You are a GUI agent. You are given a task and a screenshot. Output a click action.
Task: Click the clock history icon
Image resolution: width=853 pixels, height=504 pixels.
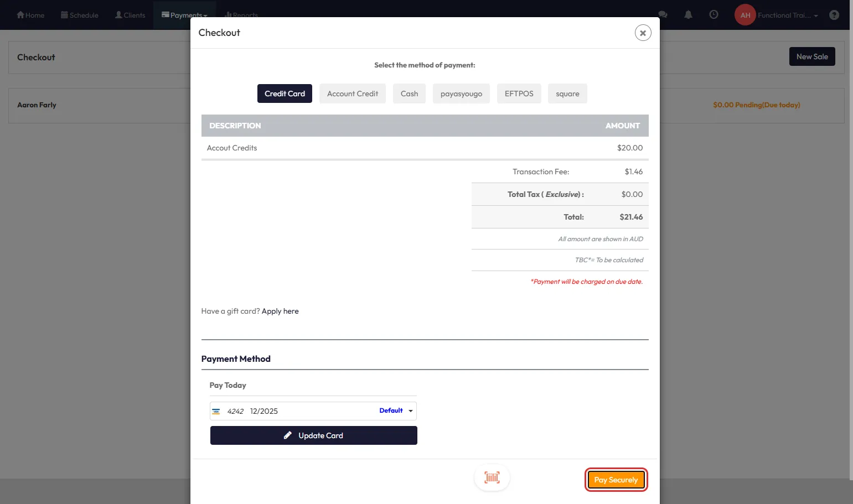point(714,15)
